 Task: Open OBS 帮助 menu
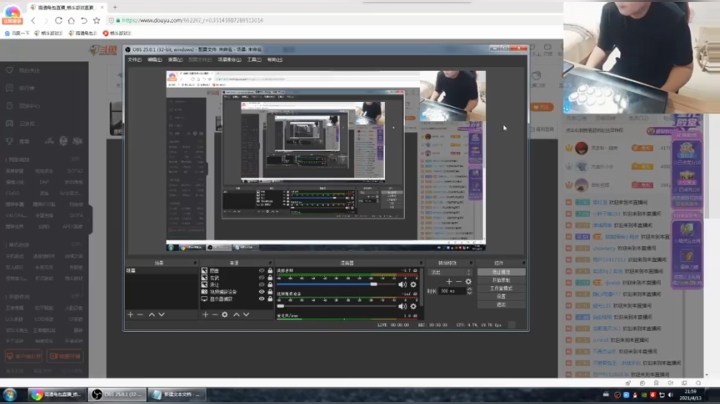pyautogui.click(x=275, y=60)
